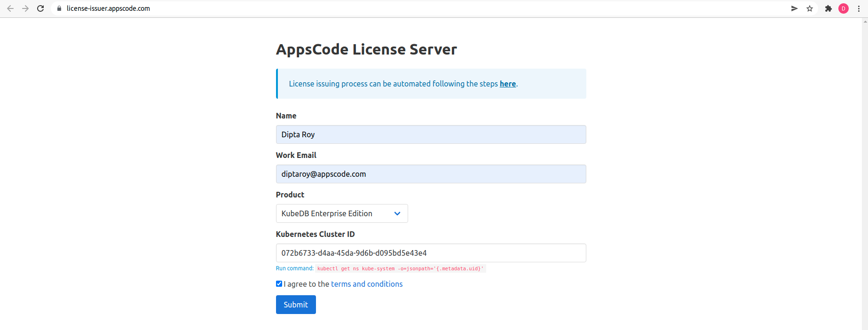Go forward with the browser forward arrow
This screenshot has width=868, height=330.
click(25, 8)
